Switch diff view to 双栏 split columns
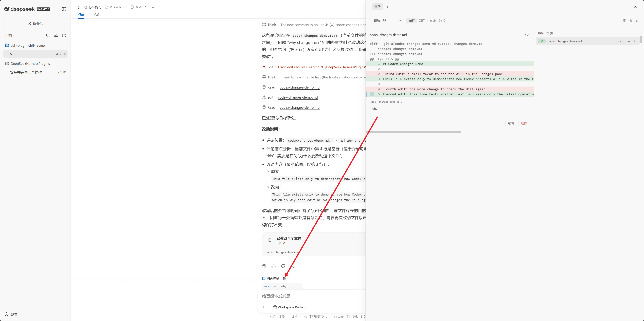644x321 pixels. click(422, 21)
